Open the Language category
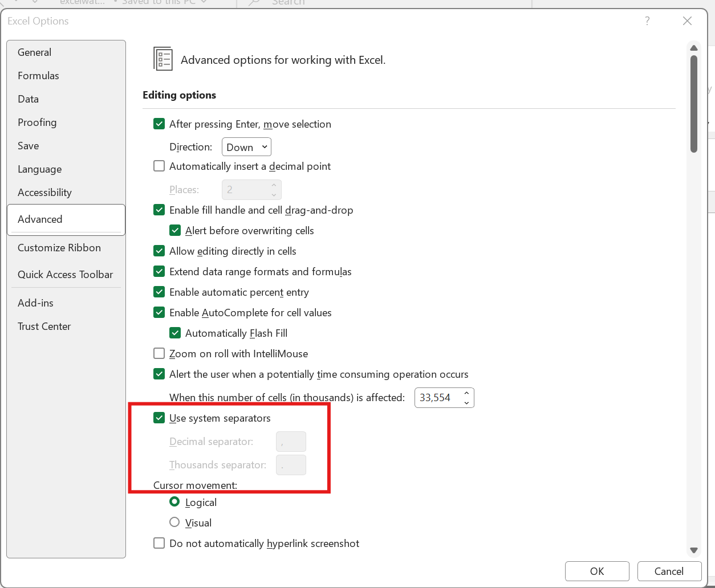The height and width of the screenshot is (588, 715). (x=66, y=169)
